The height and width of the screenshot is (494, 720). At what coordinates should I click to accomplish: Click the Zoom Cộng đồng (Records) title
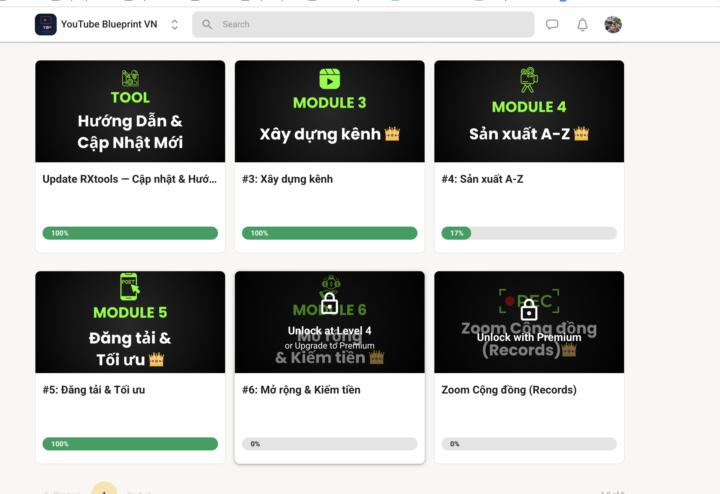509,390
